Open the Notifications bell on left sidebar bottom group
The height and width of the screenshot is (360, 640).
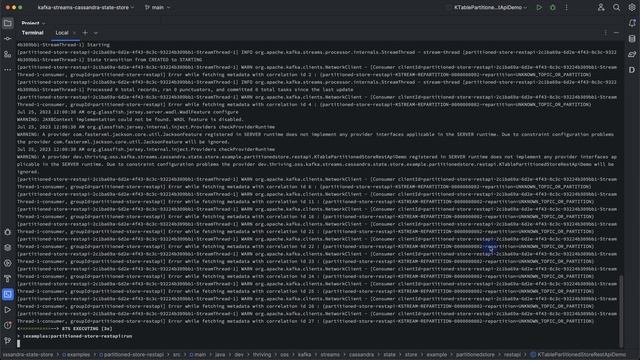[8, 232]
